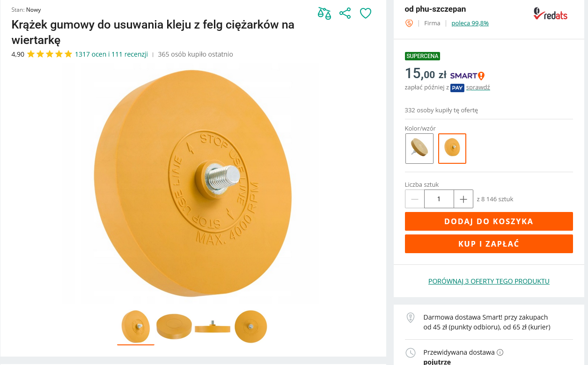Click the Redats seller logo

pos(550,14)
